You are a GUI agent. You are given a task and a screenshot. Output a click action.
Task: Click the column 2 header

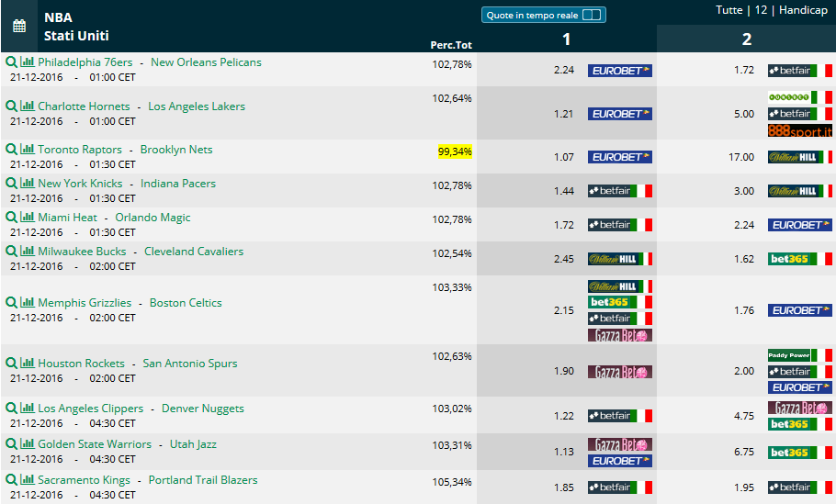746,39
